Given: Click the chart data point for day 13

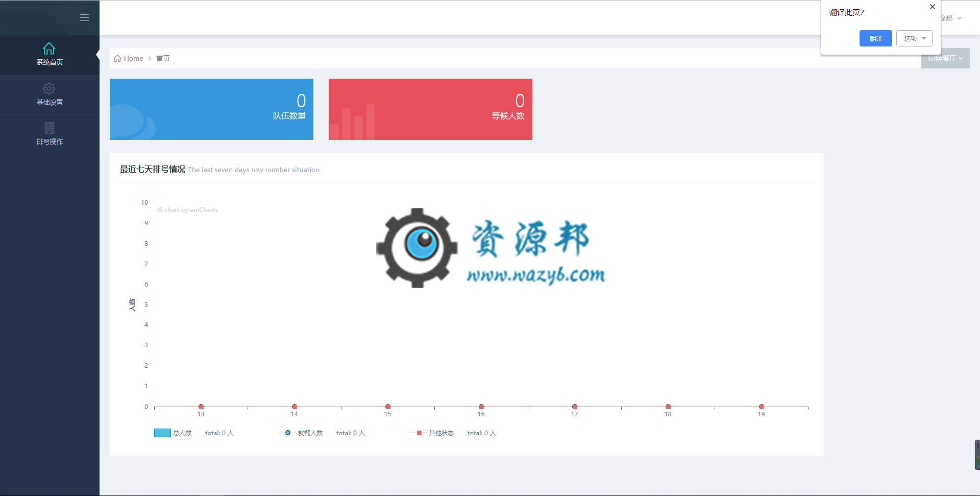Looking at the screenshot, I should [x=201, y=407].
